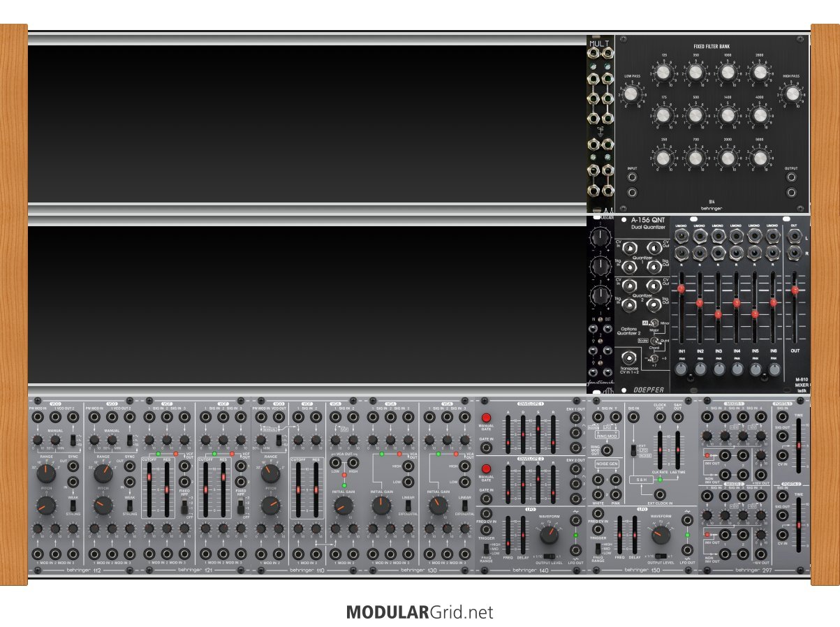Click the PORTA 2 TIME slider on 297
Viewport: 840px width, 627px height.
(x=800, y=524)
